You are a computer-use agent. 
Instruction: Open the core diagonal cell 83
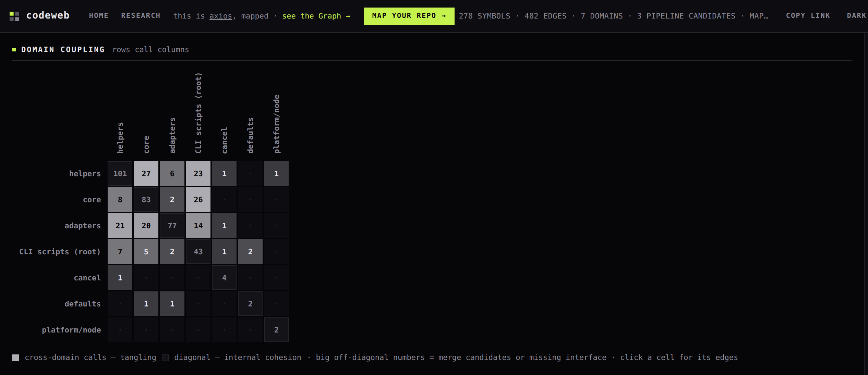click(x=146, y=199)
